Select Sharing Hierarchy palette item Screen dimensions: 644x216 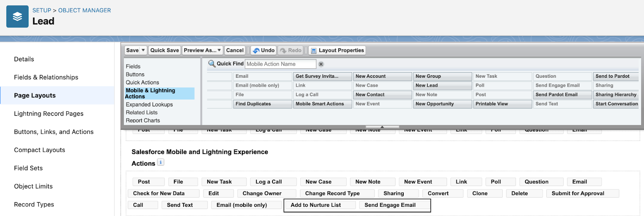pyautogui.click(x=616, y=95)
